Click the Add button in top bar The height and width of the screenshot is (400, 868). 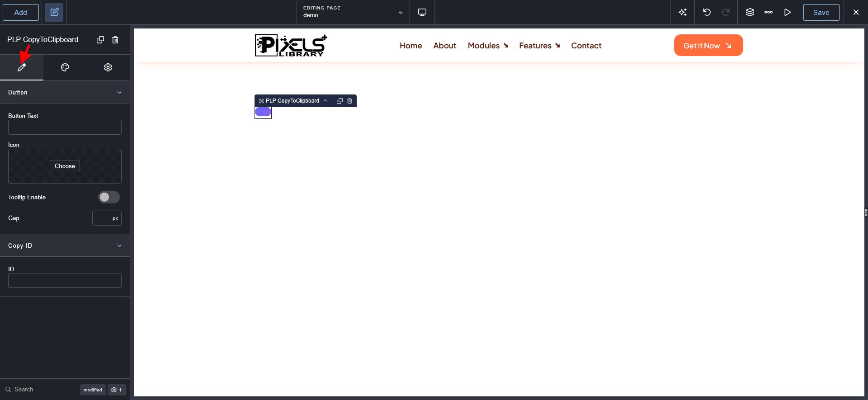coord(21,12)
